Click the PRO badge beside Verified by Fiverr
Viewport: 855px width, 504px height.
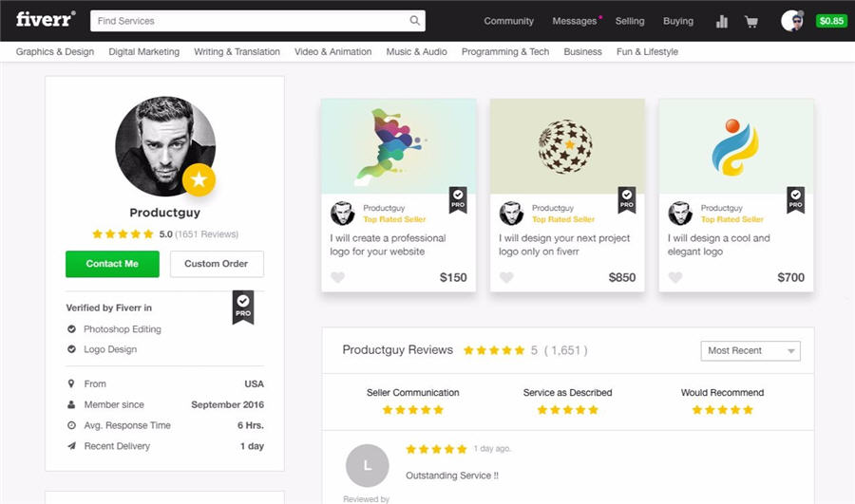tap(243, 308)
